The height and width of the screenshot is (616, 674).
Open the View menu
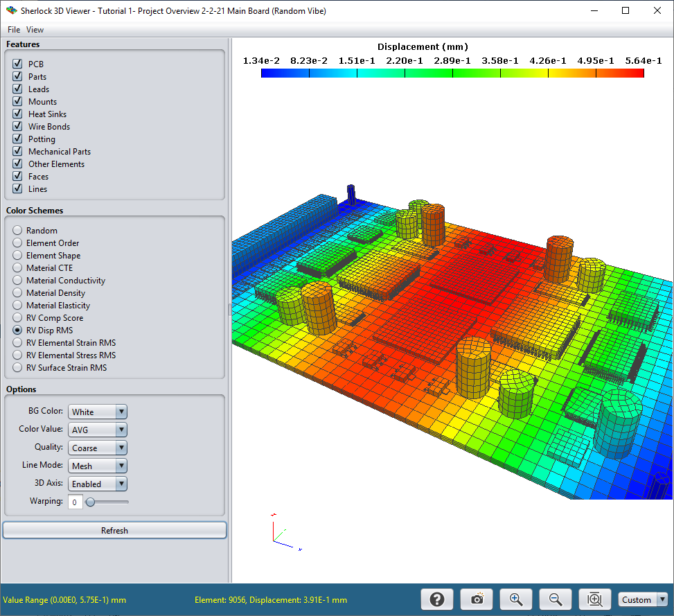point(34,29)
